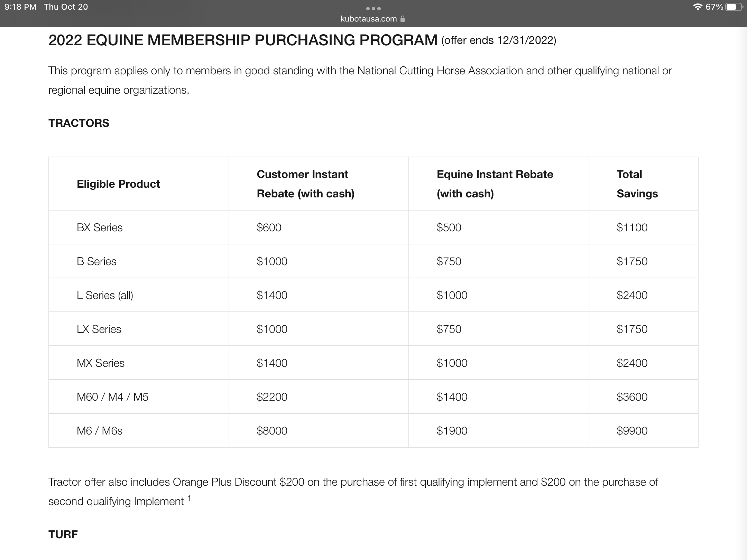Select the B Series $750 equine rebate

[x=449, y=261]
